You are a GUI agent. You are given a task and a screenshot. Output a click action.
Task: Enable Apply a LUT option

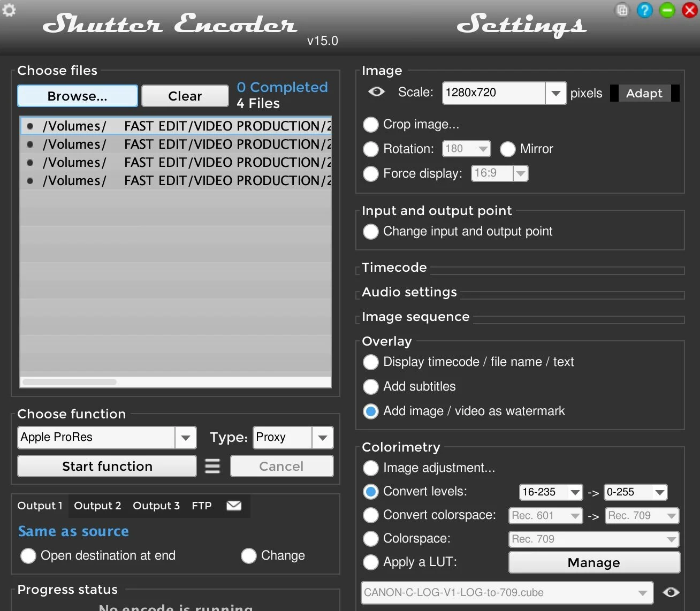tap(371, 562)
